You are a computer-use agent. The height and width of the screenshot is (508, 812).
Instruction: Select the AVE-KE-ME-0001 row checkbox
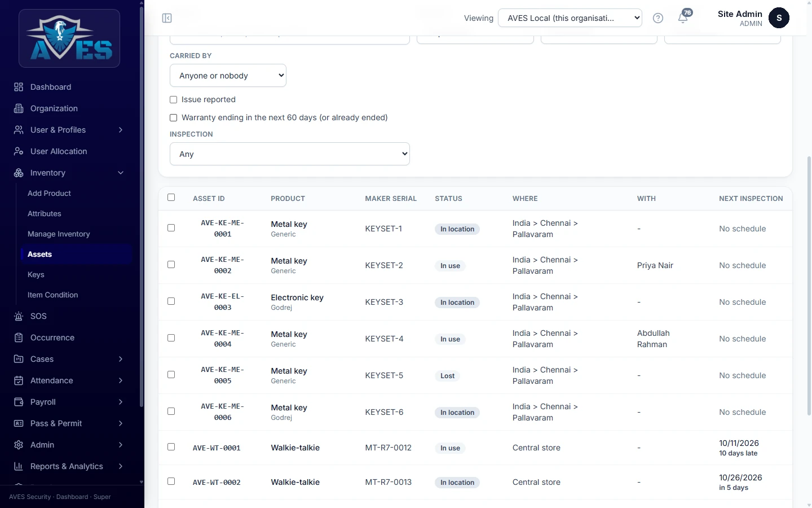(x=171, y=228)
